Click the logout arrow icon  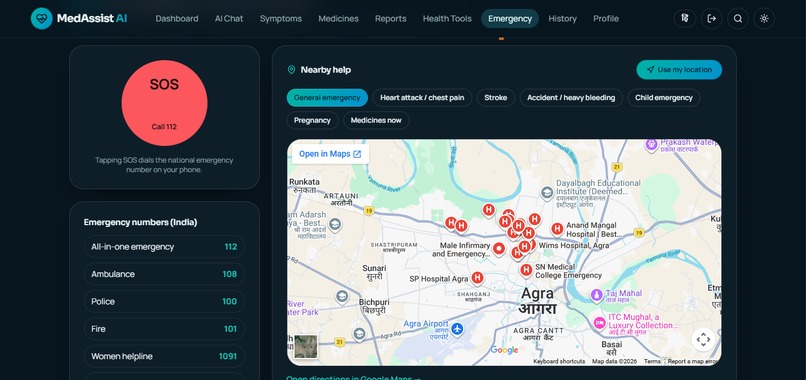point(711,19)
